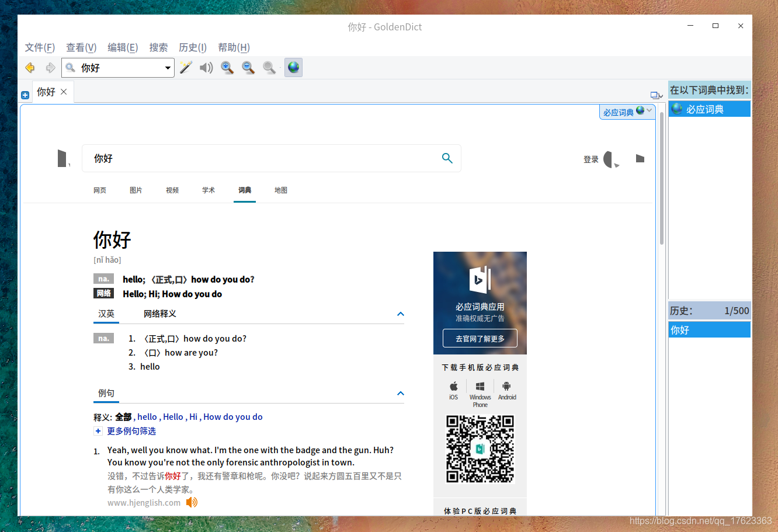Collapse the 必应词典 article header
The image size is (778, 532).
(650, 110)
